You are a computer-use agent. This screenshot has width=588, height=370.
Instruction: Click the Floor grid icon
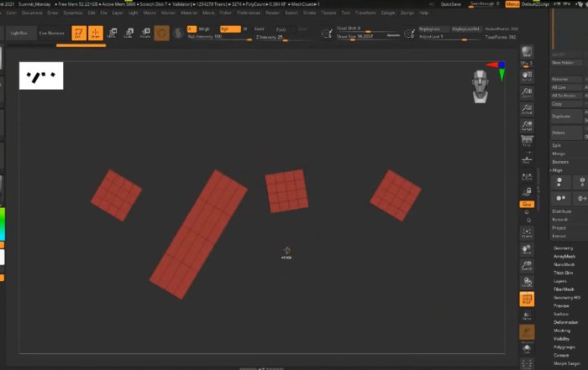[x=527, y=161]
